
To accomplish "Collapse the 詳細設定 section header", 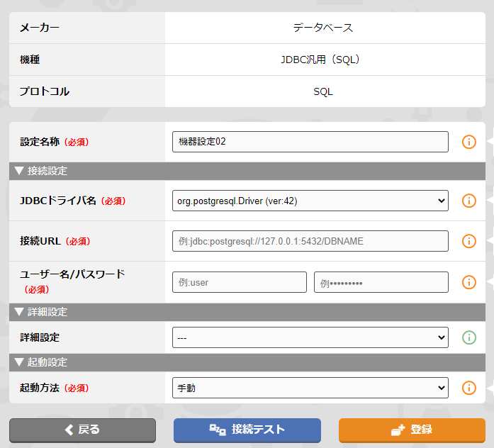I will 41,312.
